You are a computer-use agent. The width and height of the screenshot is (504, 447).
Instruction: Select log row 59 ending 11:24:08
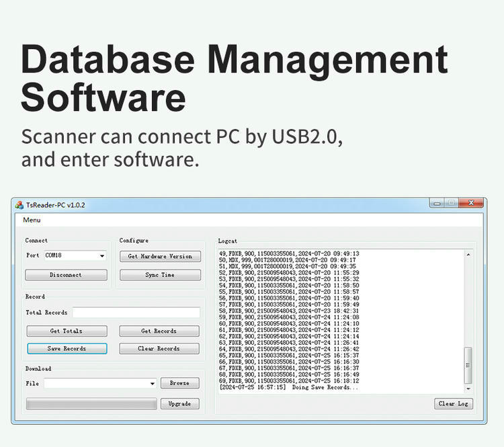click(289, 317)
